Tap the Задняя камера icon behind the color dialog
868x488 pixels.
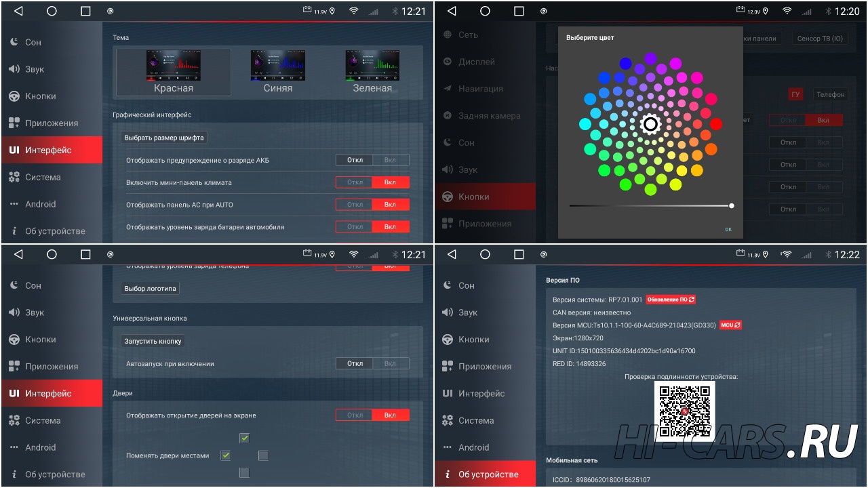point(447,116)
